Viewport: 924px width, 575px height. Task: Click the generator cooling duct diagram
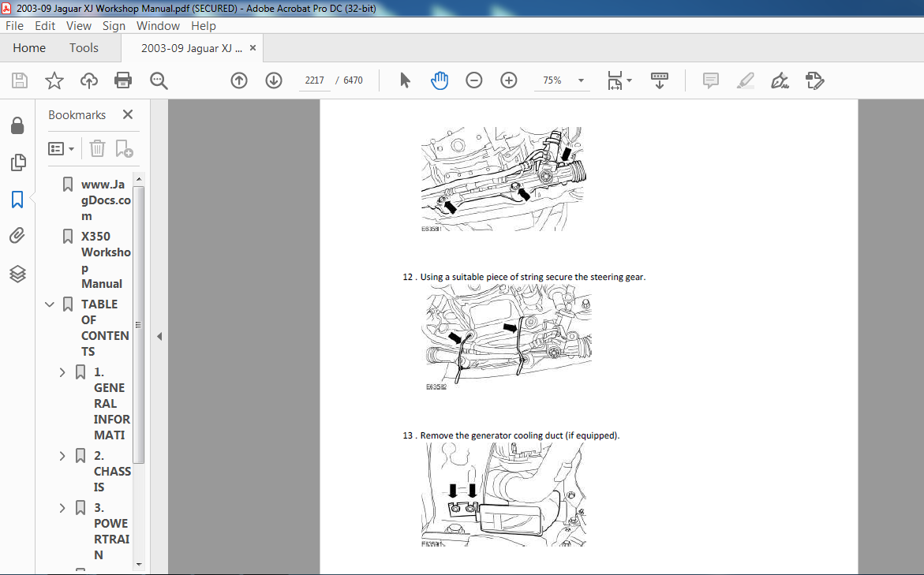click(504, 495)
